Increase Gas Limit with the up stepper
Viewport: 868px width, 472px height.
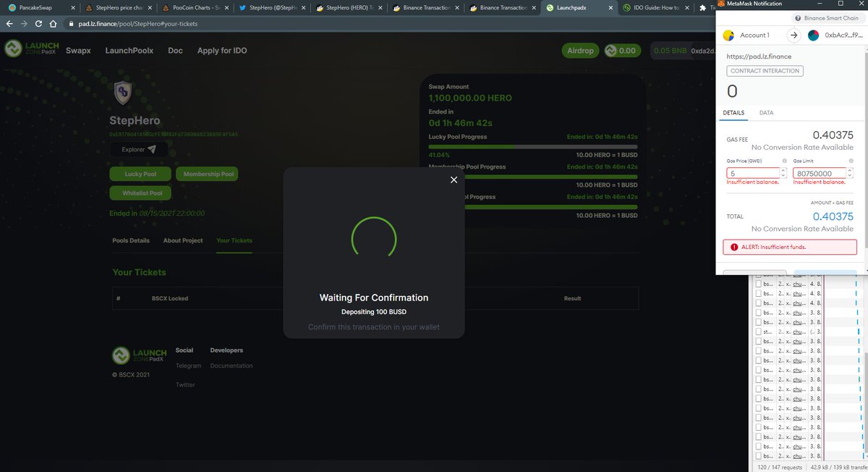coord(850,169)
